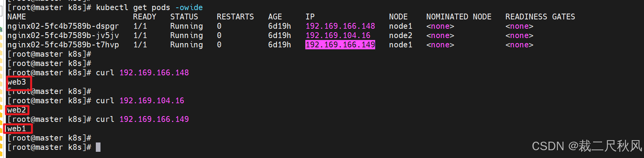
Task: Click the RESTARTS column header
Action: pos(235,17)
